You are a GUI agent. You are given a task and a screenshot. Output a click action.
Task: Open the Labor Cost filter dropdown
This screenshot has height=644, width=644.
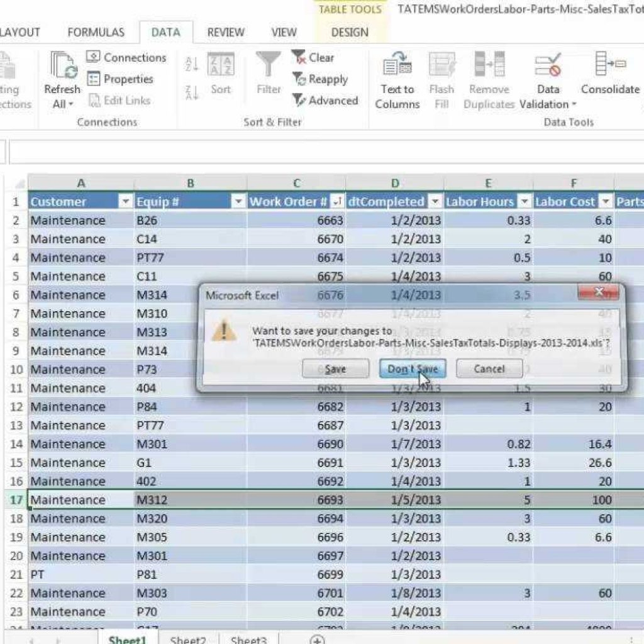pyautogui.click(x=605, y=202)
